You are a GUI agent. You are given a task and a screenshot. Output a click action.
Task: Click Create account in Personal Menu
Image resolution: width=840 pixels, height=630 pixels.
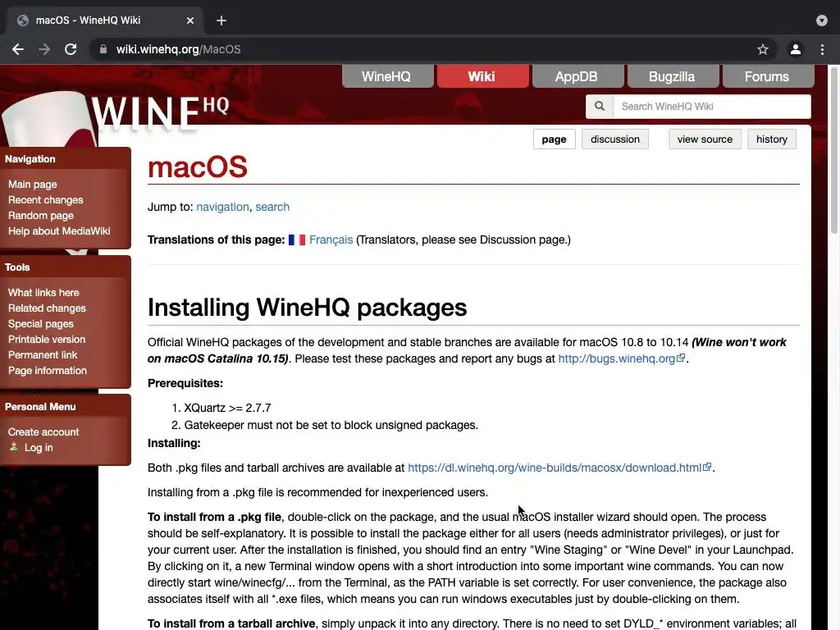pyautogui.click(x=43, y=431)
